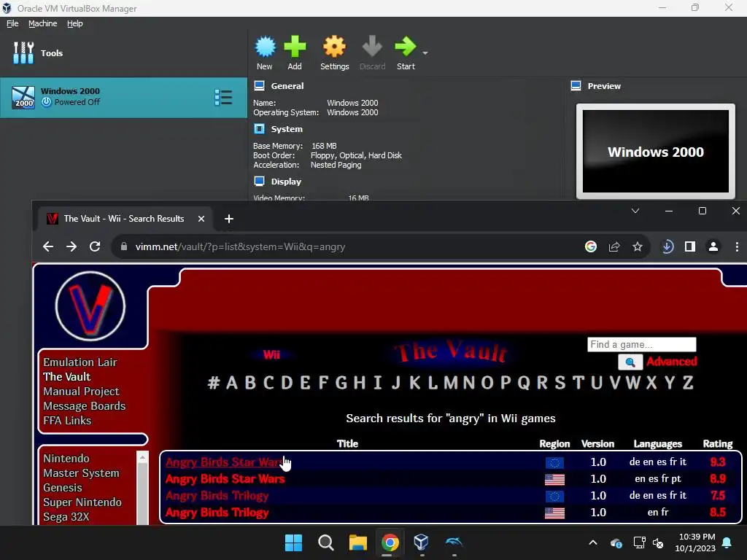
Task: Browse games under the # symbol
Action: click(214, 382)
